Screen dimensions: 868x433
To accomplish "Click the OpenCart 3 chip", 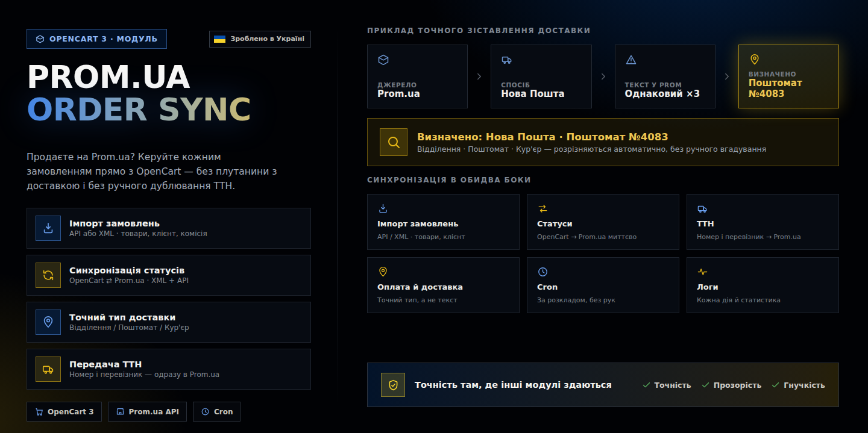I will (64, 412).
